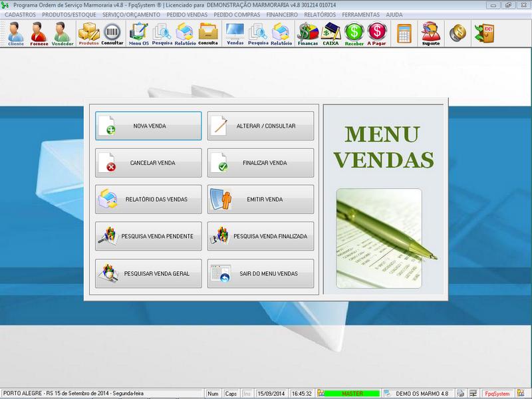Open the Finanças toolbar icon
Image resolution: width=532 pixels, height=399 pixels.
(x=308, y=34)
